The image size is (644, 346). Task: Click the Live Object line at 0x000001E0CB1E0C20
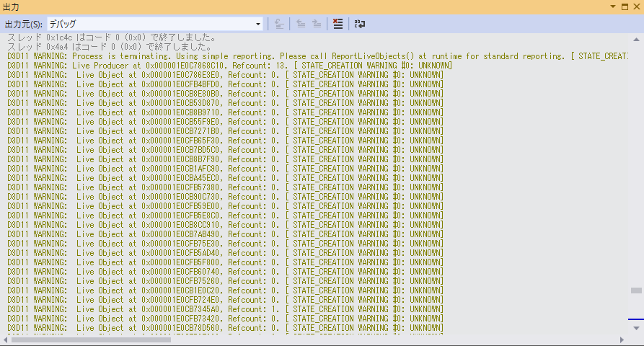click(226, 290)
